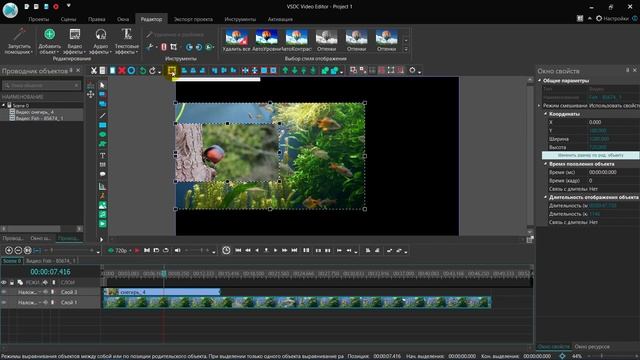Select the Text tool T icon
Image resolution: width=640 pixels, height=360 pixels.
pos(102,156)
